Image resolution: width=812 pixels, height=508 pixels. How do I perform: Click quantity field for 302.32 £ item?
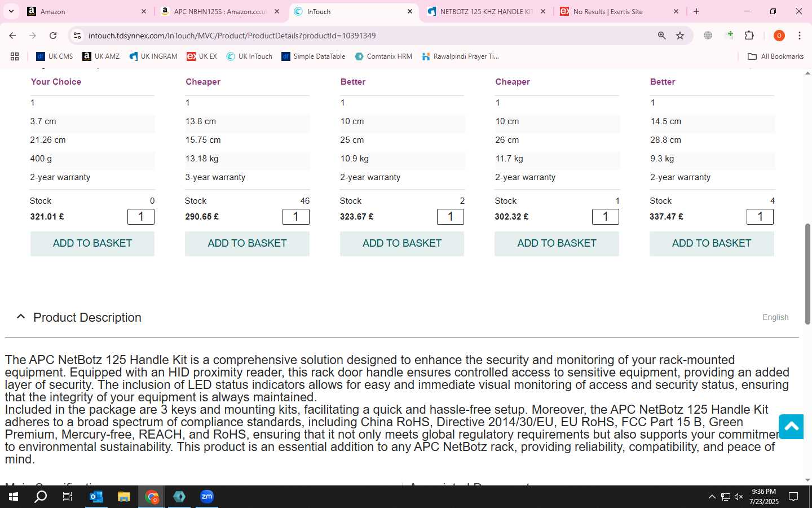(606, 217)
